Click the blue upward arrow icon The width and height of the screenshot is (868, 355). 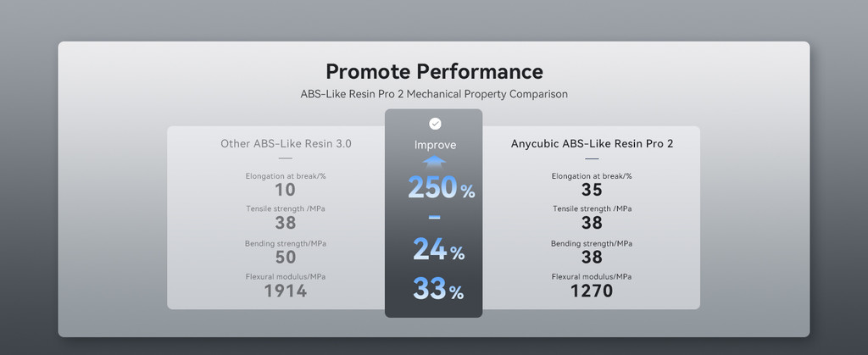pyautogui.click(x=435, y=162)
